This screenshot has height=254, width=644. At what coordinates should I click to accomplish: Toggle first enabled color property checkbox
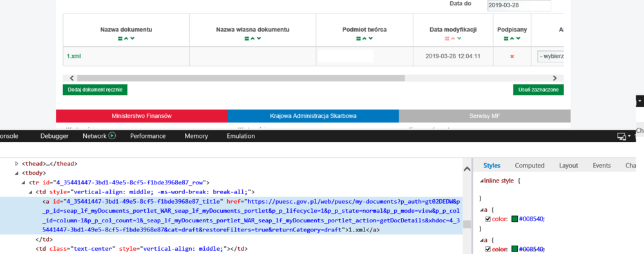tap(488, 219)
